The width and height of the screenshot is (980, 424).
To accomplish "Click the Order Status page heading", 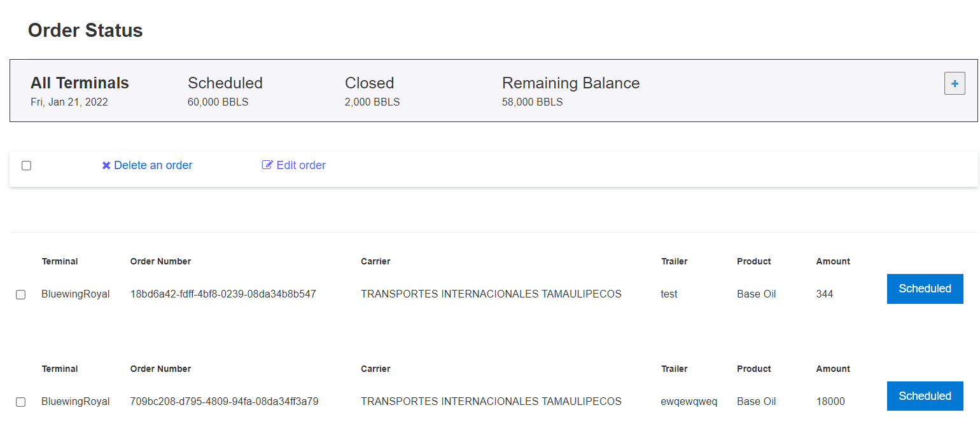I will [x=85, y=30].
